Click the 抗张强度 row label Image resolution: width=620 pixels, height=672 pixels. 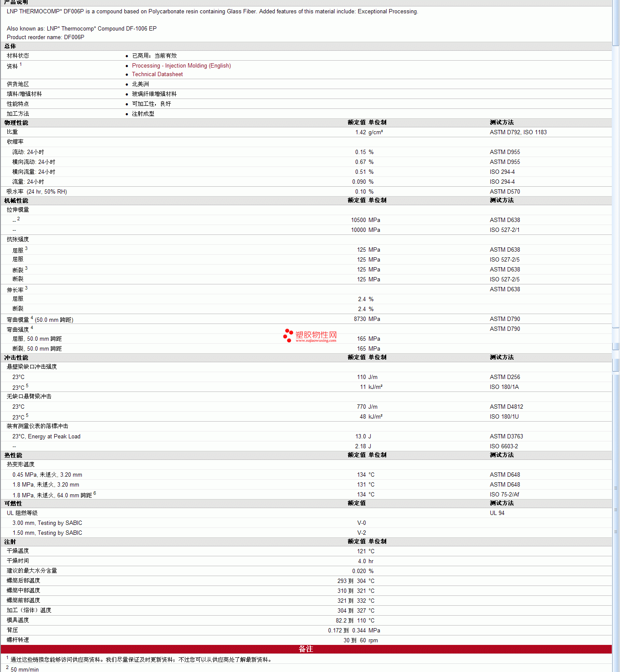pyautogui.click(x=18, y=240)
